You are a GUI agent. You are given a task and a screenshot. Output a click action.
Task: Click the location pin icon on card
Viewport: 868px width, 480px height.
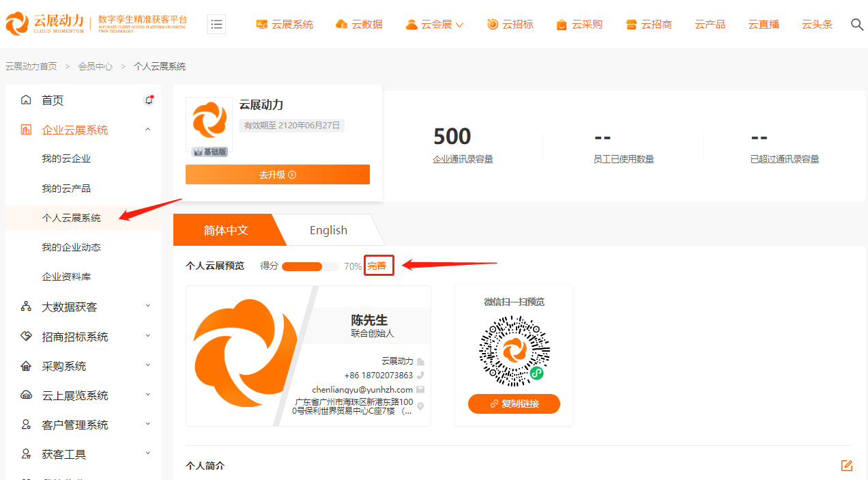coord(420,406)
